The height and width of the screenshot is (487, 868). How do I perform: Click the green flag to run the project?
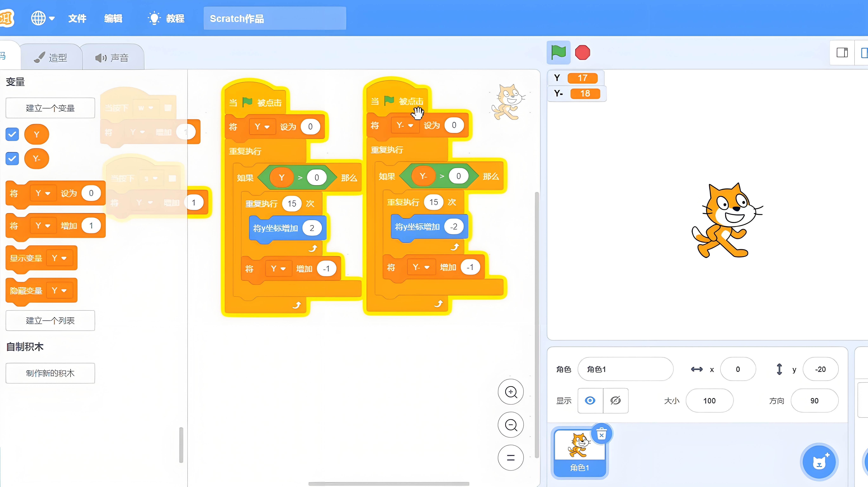click(558, 52)
